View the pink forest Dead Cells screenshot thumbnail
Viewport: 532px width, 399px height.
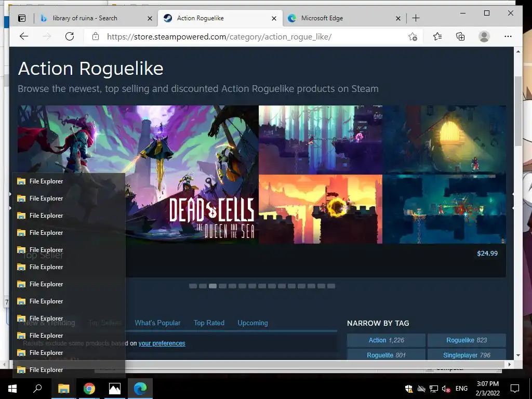320,139
